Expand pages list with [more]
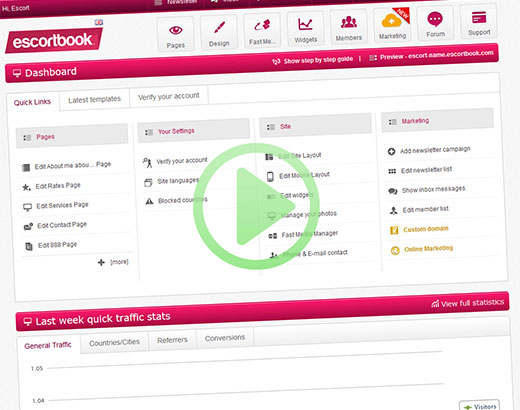 (x=119, y=262)
